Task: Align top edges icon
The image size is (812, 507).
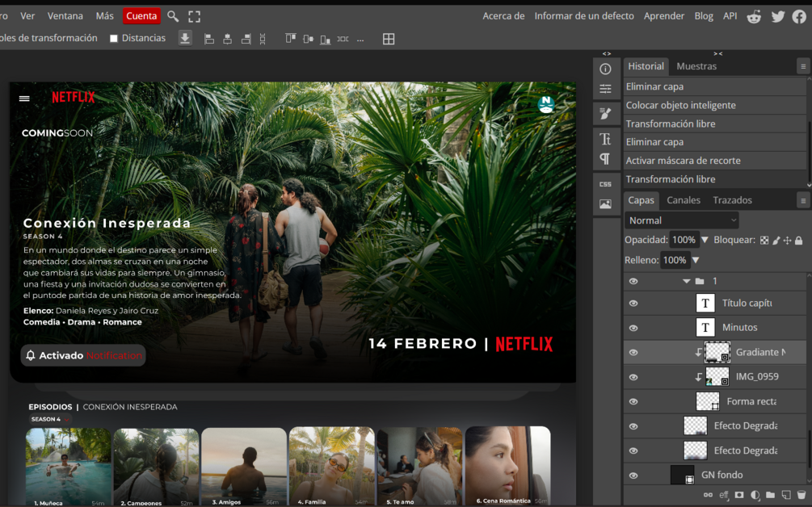Action: (x=291, y=39)
